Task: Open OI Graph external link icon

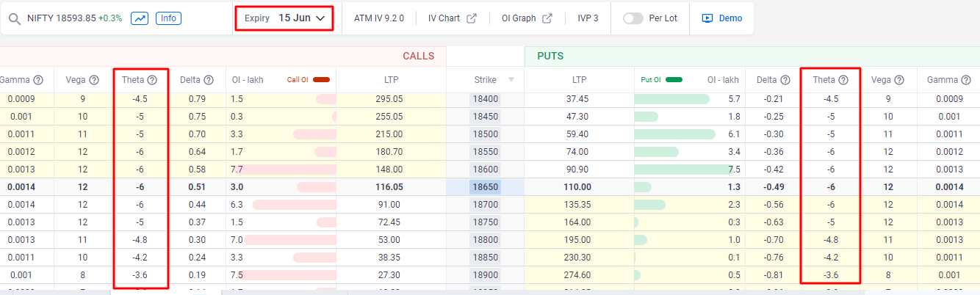Action: (547, 18)
